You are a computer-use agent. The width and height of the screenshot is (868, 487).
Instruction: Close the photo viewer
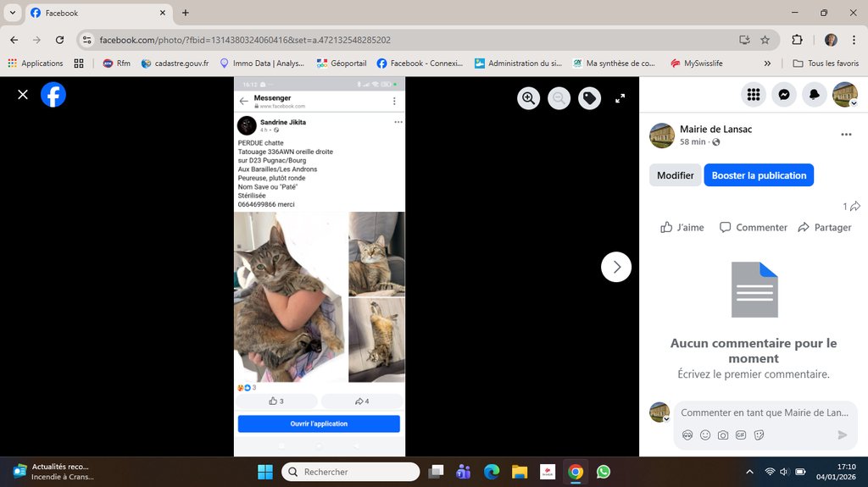pos(23,95)
